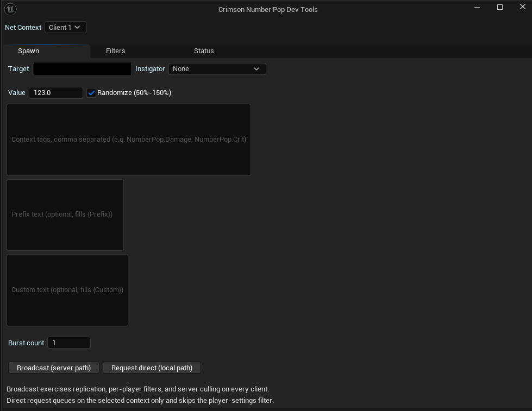Click the Value field showing 123.0
This screenshot has width=532, height=411.
56,93
